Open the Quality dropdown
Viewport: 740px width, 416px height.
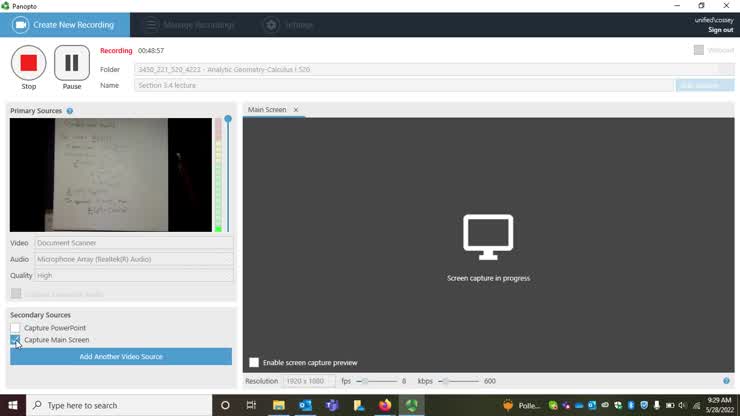pyautogui.click(x=134, y=275)
